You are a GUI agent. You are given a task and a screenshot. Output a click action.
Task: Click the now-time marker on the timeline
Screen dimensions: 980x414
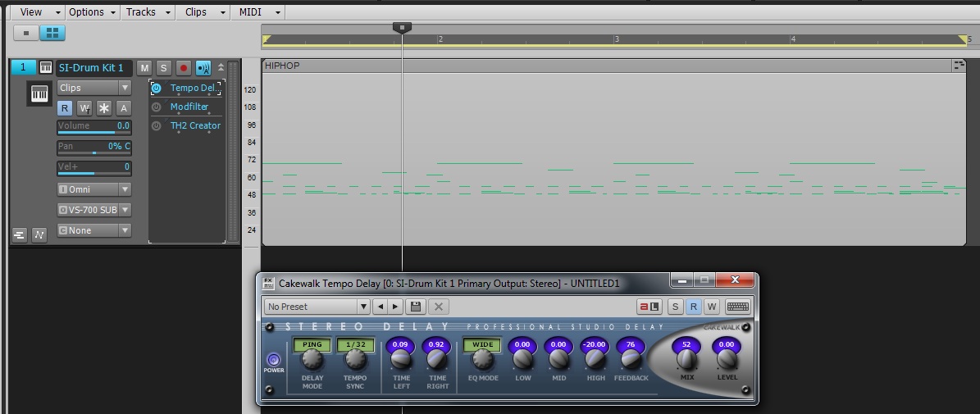(x=402, y=28)
